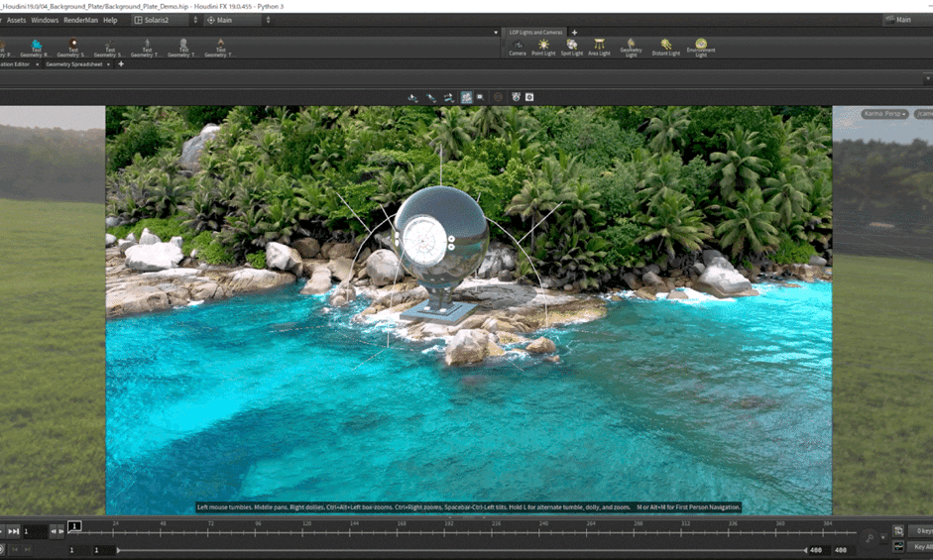Image resolution: width=933 pixels, height=560 pixels.
Task: Select the LOP Lights and Cameras shelf tab
Action: pyautogui.click(x=535, y=33)
